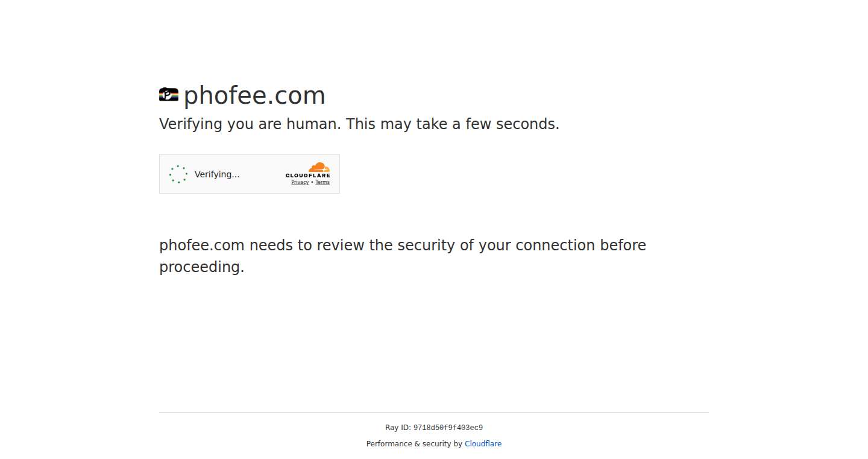Click the horizontal divider above the footer
868x459 pixels.
434,413
